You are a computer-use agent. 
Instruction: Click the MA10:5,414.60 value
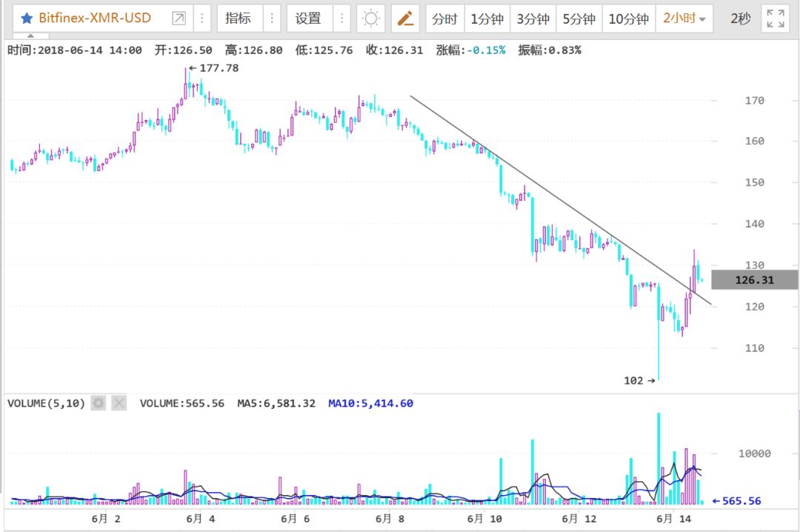370,403
